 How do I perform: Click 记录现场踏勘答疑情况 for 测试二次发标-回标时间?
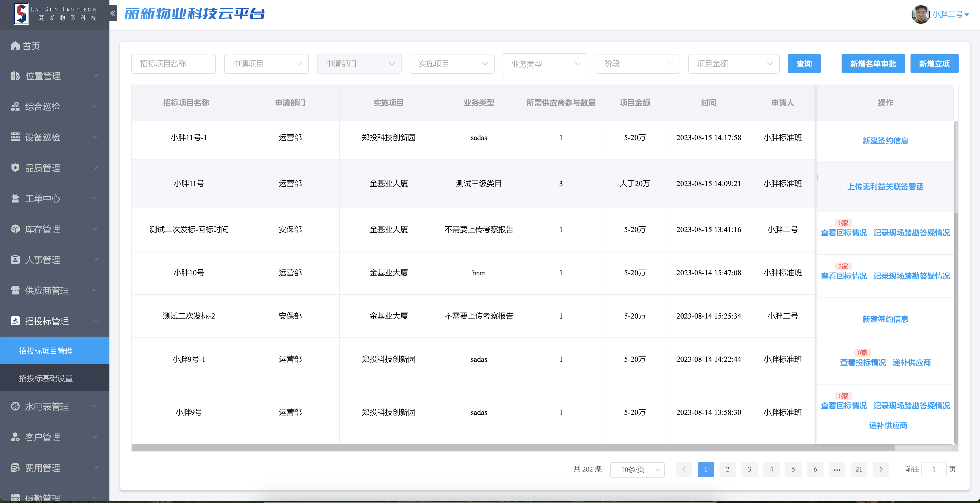point(911,232)
